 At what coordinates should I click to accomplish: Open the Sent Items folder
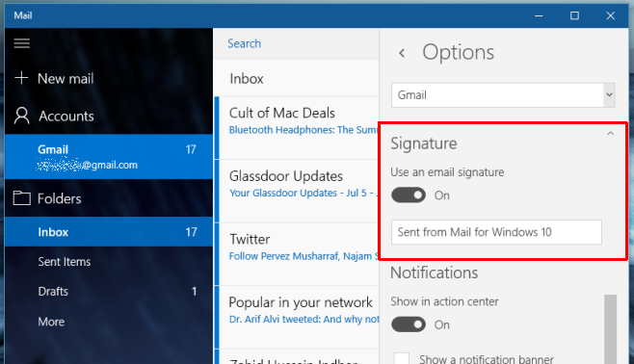pos(109,262)
